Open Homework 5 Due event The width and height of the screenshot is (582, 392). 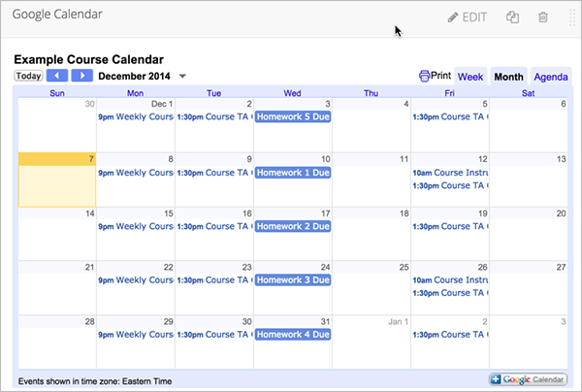(x=292, y=117)
